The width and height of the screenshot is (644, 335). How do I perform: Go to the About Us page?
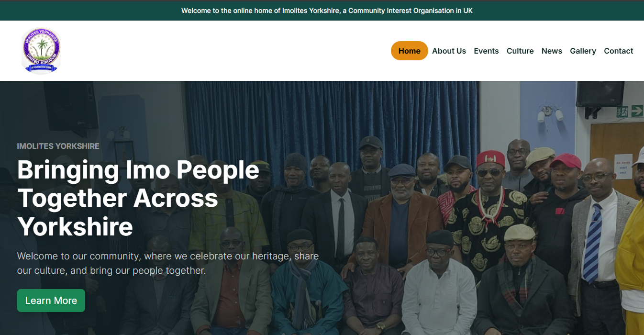coord(449,51)
